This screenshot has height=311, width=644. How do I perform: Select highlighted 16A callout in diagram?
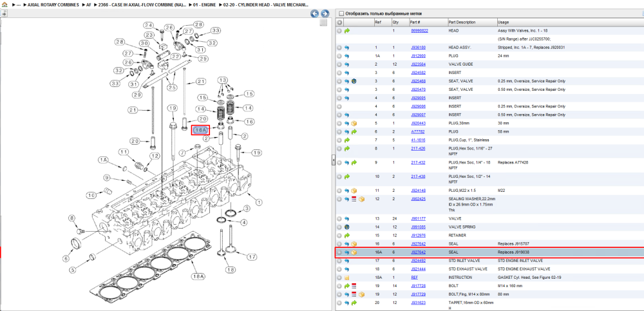[201, 130]
